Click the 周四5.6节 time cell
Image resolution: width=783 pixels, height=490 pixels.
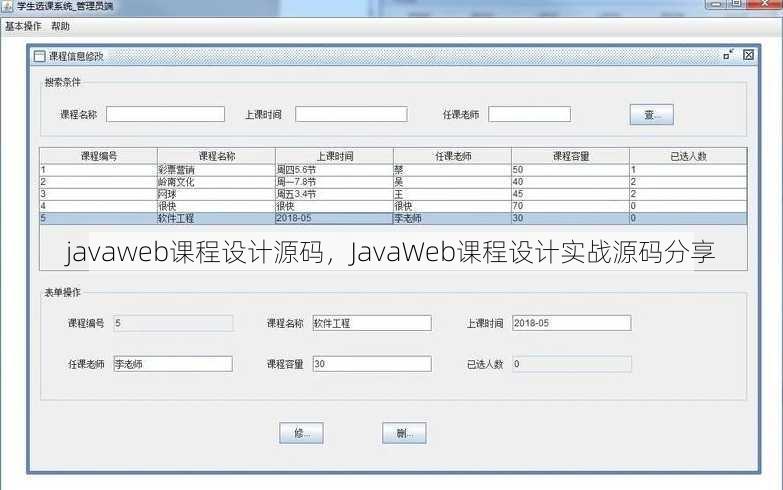point(335,170)
